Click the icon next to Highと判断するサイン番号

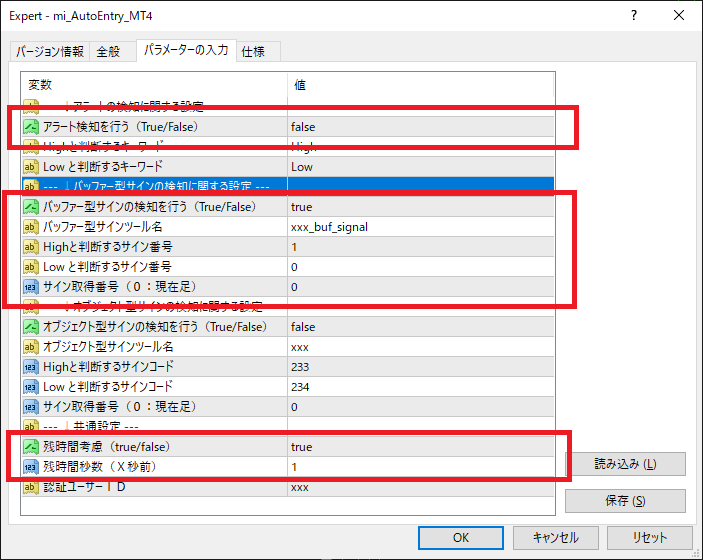click(x=31, y=247)
